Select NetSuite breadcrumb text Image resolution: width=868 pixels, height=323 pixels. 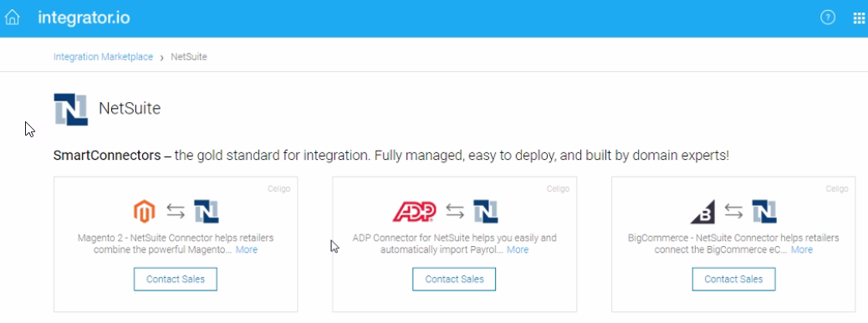(x=189, y=57)
